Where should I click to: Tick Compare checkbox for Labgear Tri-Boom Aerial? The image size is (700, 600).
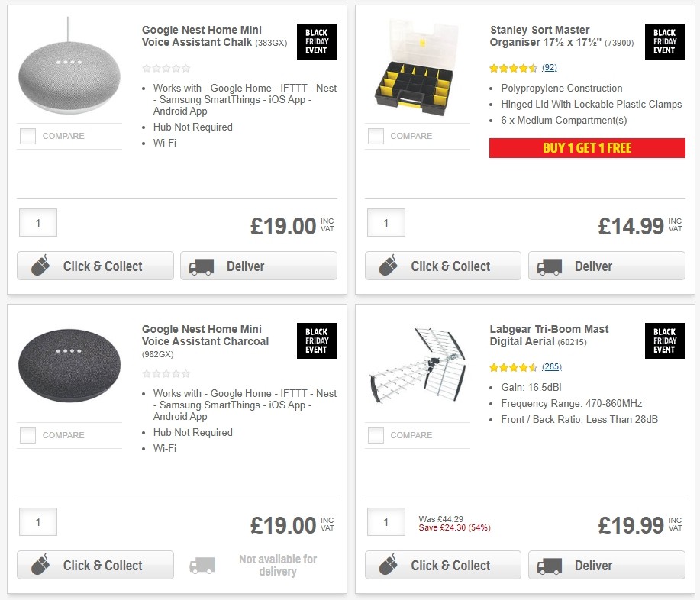tap(376, 436)
